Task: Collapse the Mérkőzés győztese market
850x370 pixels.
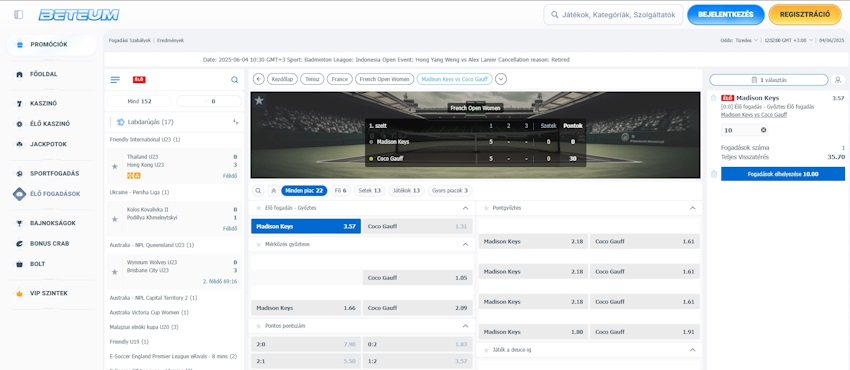Action: (x=465, y=244)
